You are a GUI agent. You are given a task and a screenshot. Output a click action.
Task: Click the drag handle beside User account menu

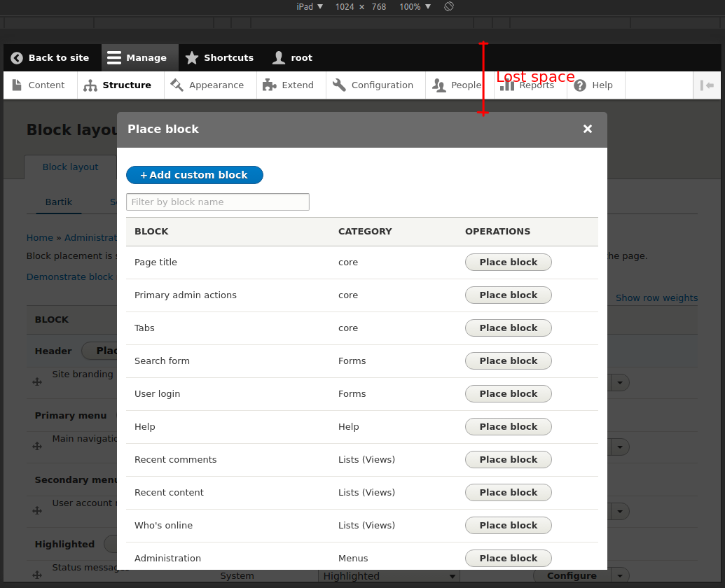pos(37,510)
